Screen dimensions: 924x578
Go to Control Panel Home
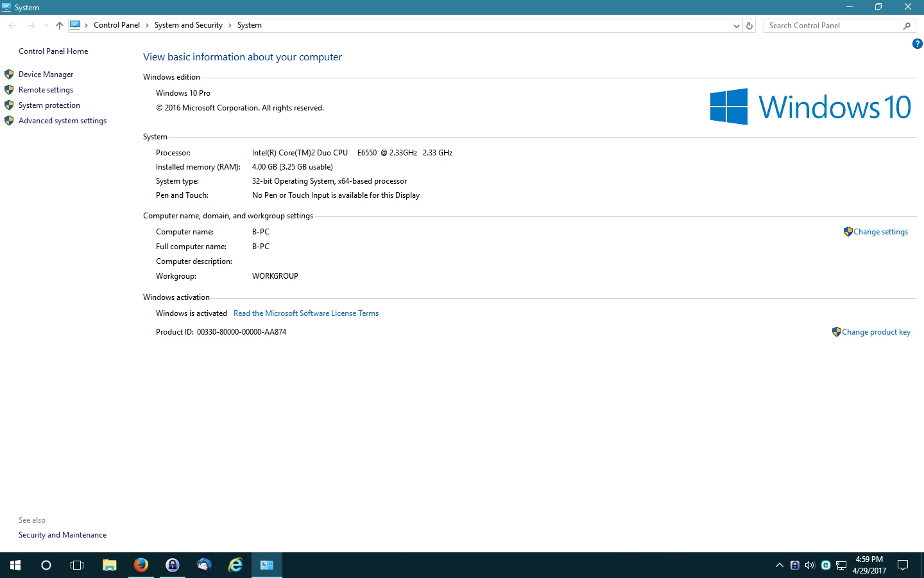53,51
